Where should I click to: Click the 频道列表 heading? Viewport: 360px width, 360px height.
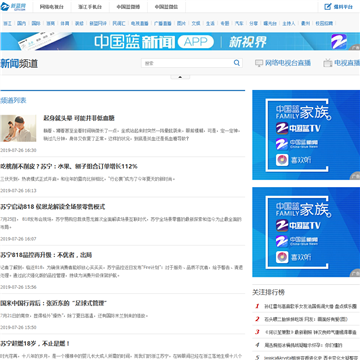(13, 100)
